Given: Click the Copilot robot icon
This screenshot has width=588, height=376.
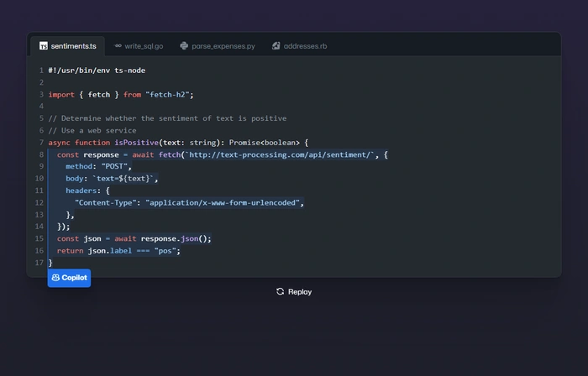Looking at the screenshot, I should (x=55, y=278).
